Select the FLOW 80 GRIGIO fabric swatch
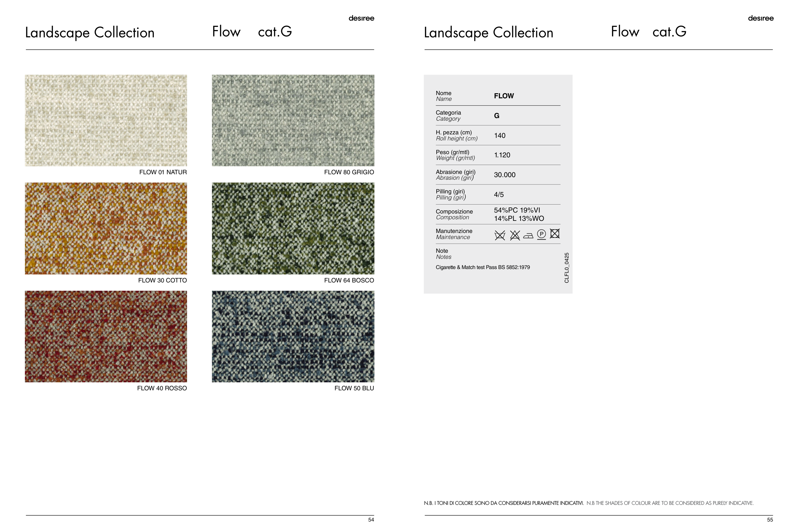The width and height of the screenshot is (798, 532). (293, 120)
